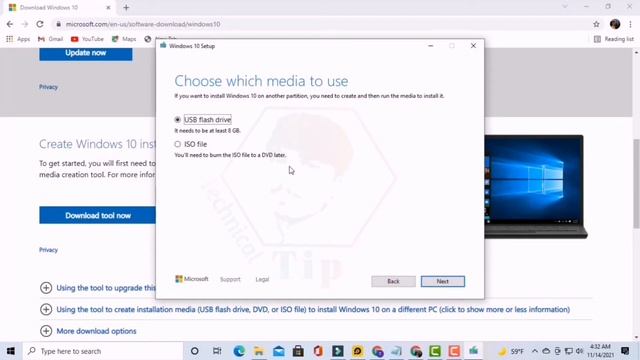
Task: Expand 'Using the tool to create installation media' section
Action: click(x=305, y=309)
